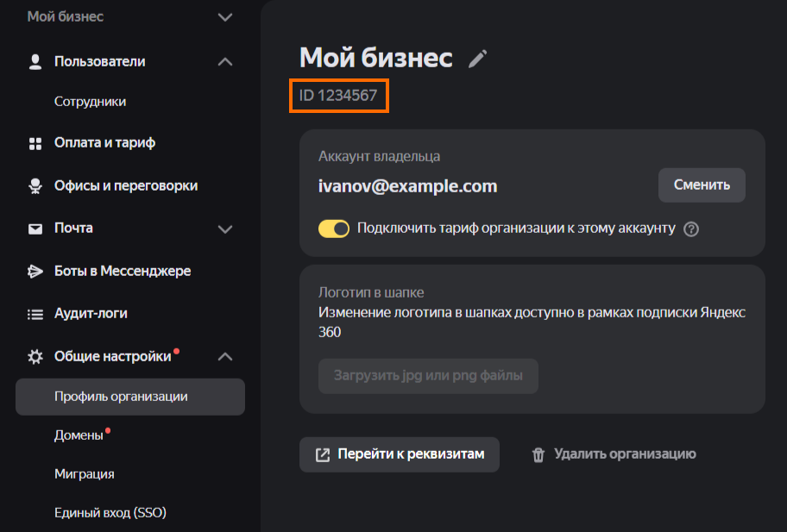The image size is (787, 532).
Task: Click the help question mark icon
Action: click(x=690, y=229)
